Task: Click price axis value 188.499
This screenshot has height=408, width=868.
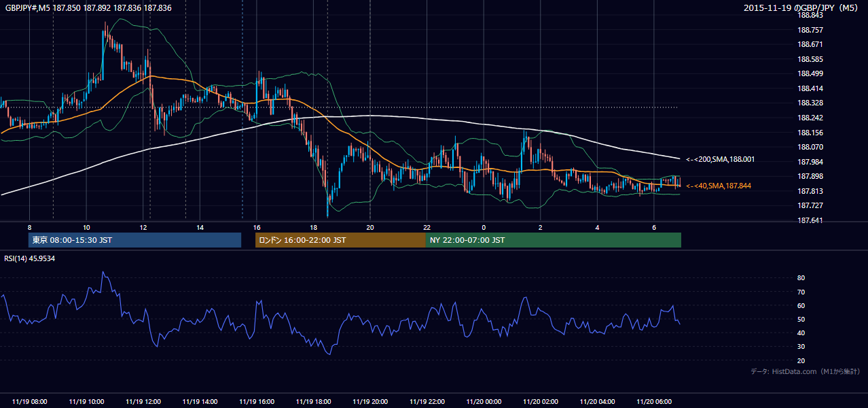Action: [810, 73]
